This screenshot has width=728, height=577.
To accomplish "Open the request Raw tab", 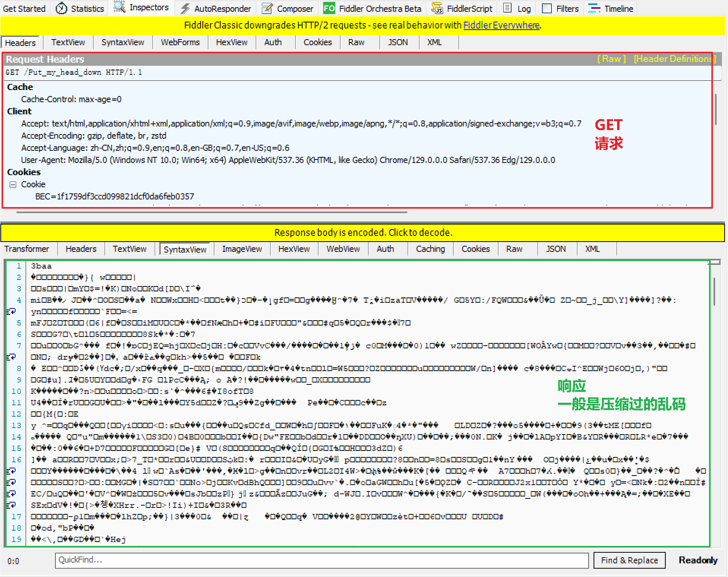I will (x=357, y=42).
